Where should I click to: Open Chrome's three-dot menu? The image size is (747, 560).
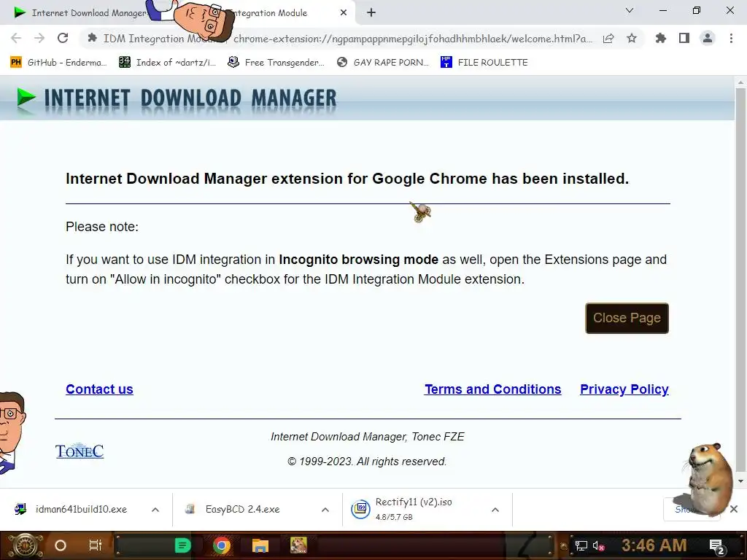(x=731, y=38)
